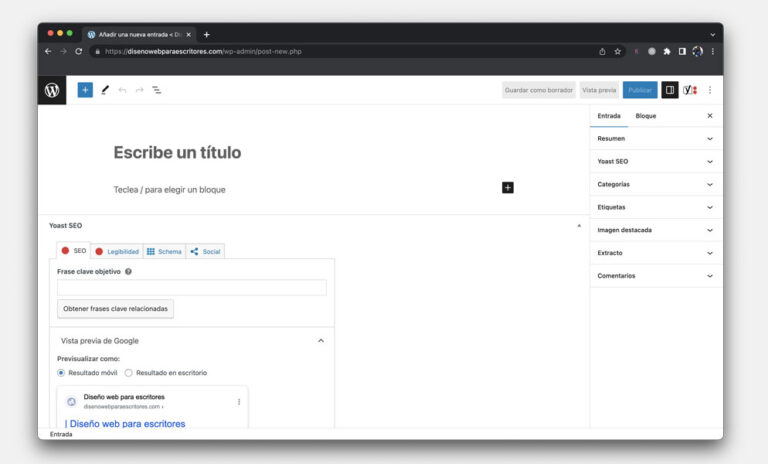The height and width of the screenshot is (464, 768).
Task: Expand the Etiquetas panel
Action: (656, 207)
